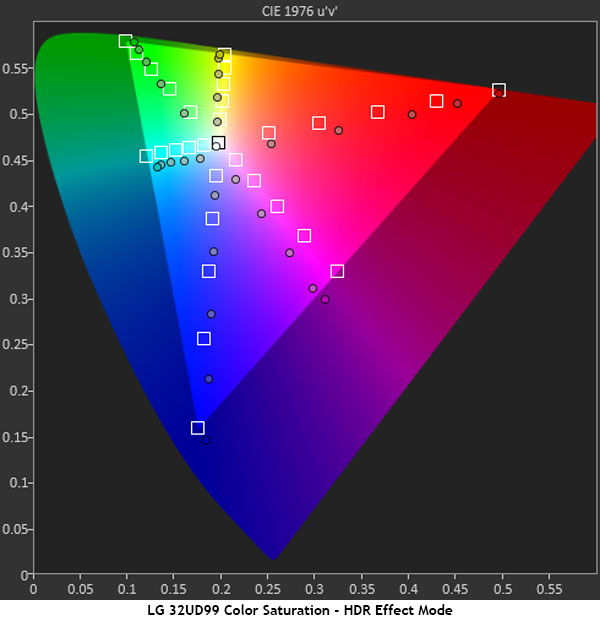Click y-axis label 0.5
600x620 pixels.
tap(19, 114)
